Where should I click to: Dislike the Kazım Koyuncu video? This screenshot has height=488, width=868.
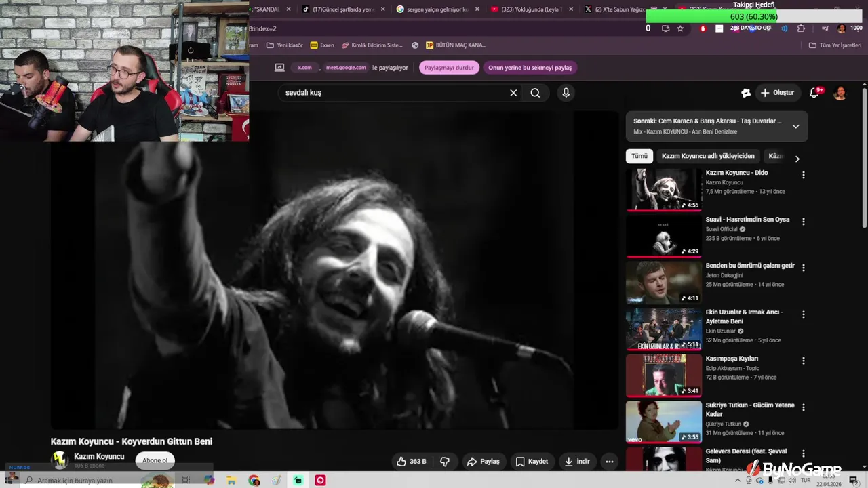pos(445,462)
